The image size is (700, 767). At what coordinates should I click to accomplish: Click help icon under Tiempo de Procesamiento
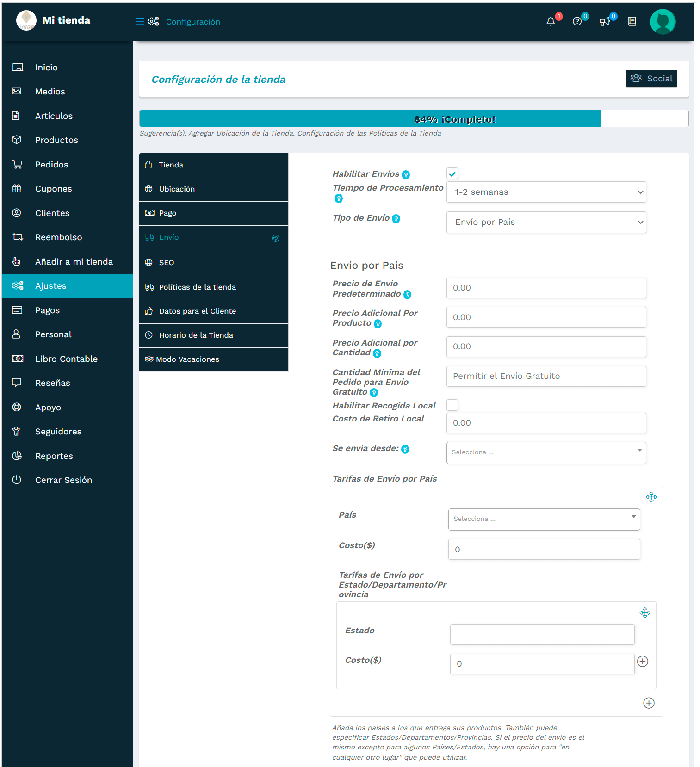[x=339, y=198]
